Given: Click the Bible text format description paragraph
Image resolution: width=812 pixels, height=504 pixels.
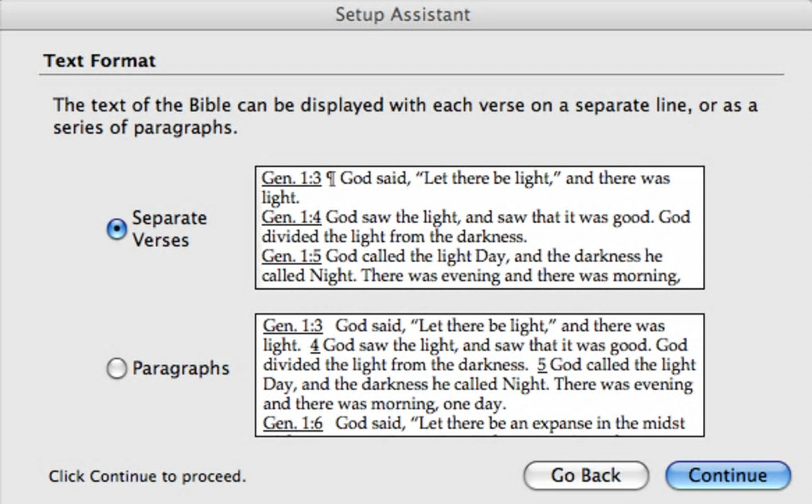Looking at the screenshot, I should pos(404,116).
